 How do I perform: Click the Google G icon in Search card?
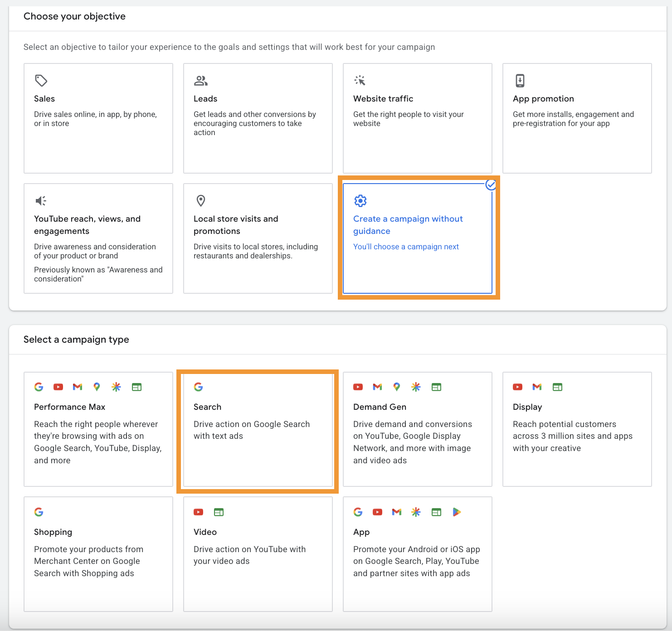click(x=199, y=387)
